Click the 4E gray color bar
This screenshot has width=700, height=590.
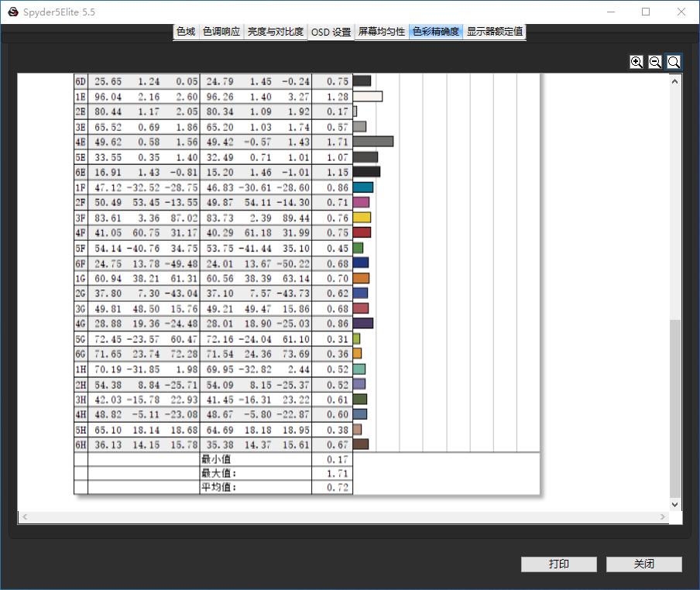click(373, 142)
